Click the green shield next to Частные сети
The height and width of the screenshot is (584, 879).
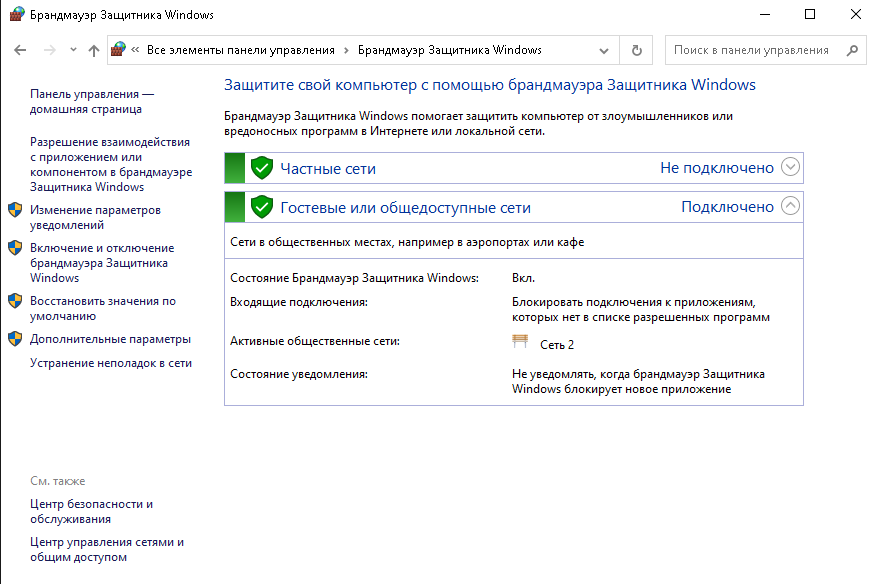tap(262, 168)
